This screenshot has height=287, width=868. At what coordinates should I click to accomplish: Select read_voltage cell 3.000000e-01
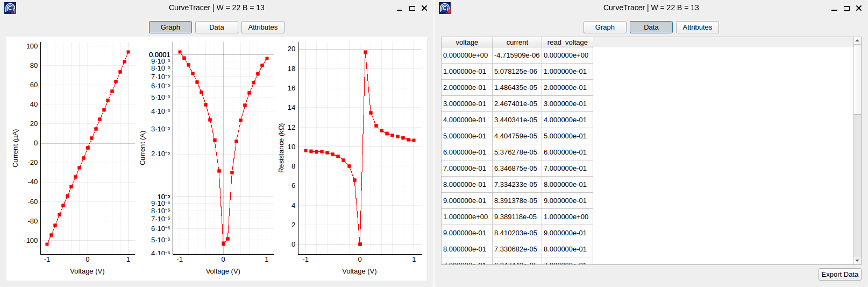click(567, 104)
